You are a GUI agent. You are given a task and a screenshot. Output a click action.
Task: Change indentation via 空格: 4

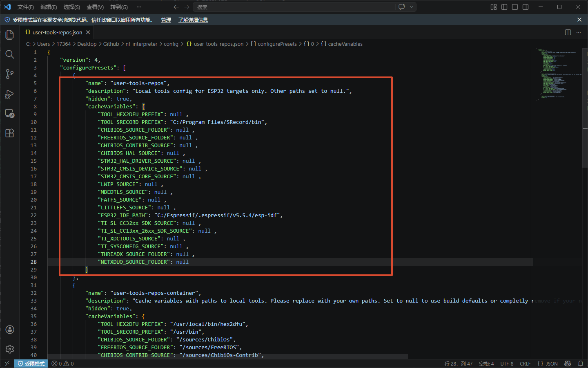pos(486,364)
